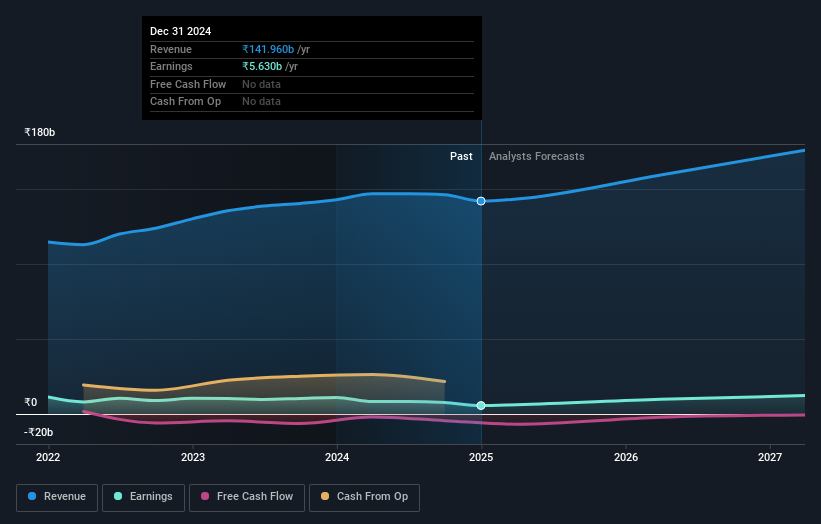The image size is (821, 524).
Task: Click the Free Cash Flow row in tooltip
Action: (312, 84)
